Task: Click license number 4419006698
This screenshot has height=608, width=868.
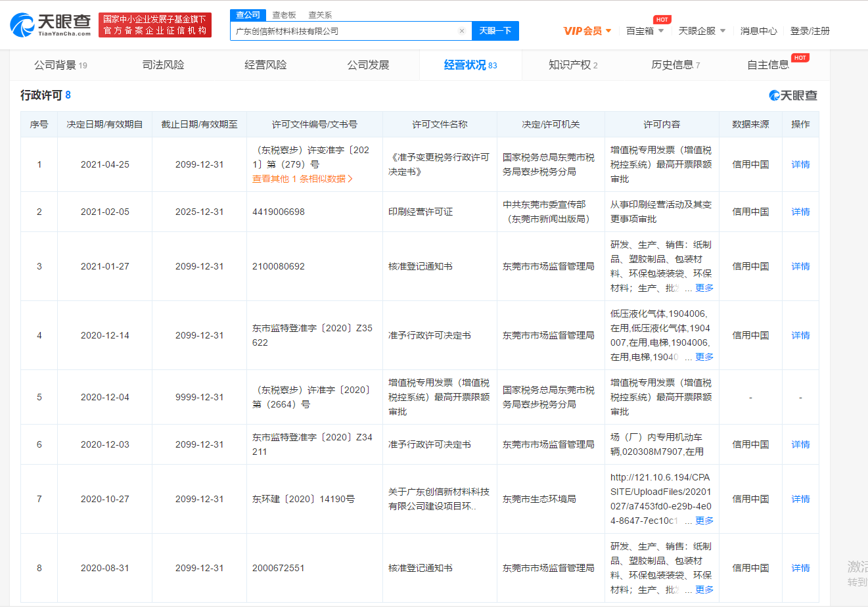Action: tap(279, 212)
